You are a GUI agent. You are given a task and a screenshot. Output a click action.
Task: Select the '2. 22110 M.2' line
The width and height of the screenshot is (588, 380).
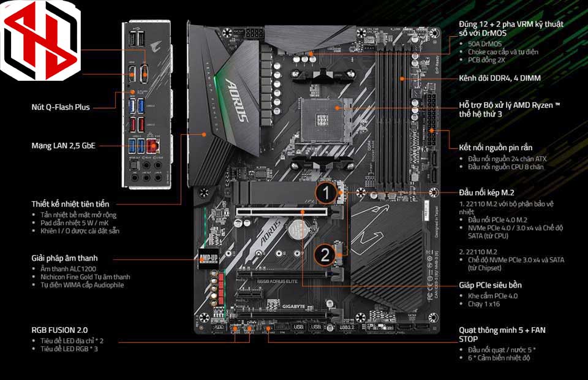point(478,252)
